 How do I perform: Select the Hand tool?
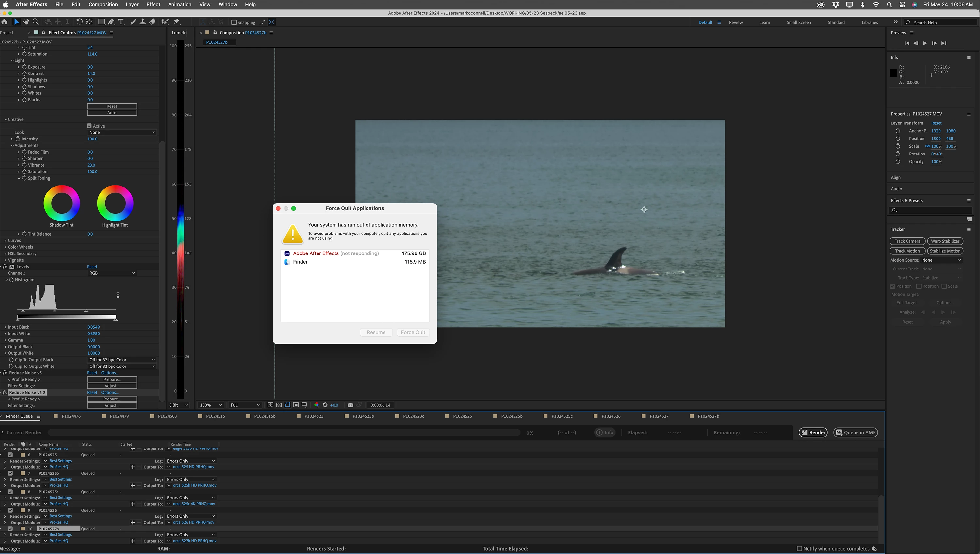(26, 22)
